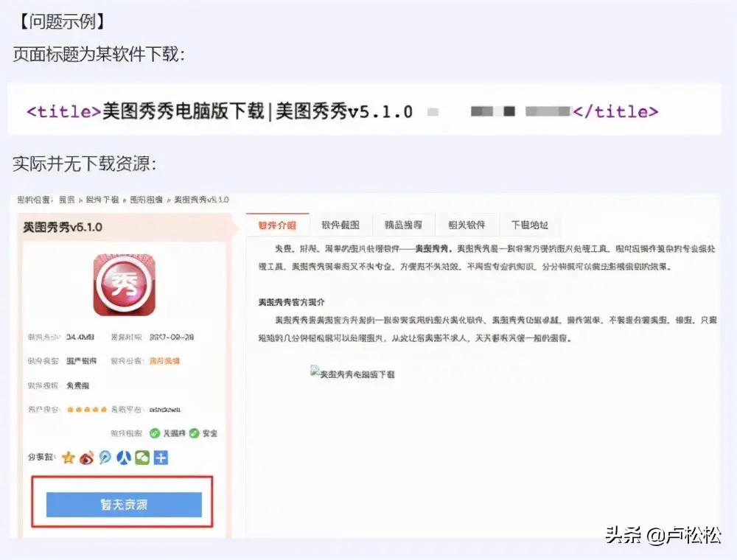This screenshot has height=560, width=737.
Task: Click the 【问题示例】 heading
Action: [x=62, y=21]
